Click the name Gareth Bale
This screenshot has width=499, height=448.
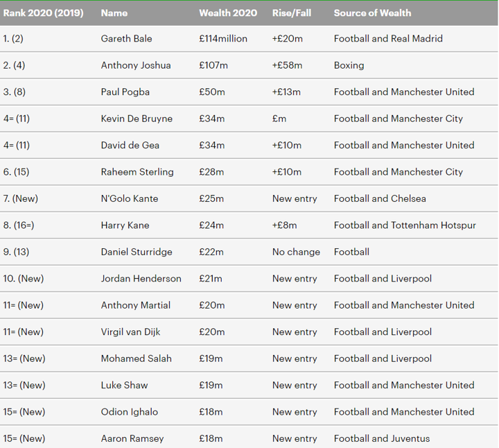126,39
